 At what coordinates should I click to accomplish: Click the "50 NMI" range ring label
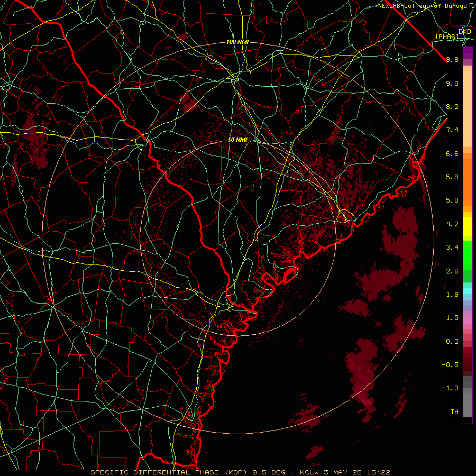237,140
